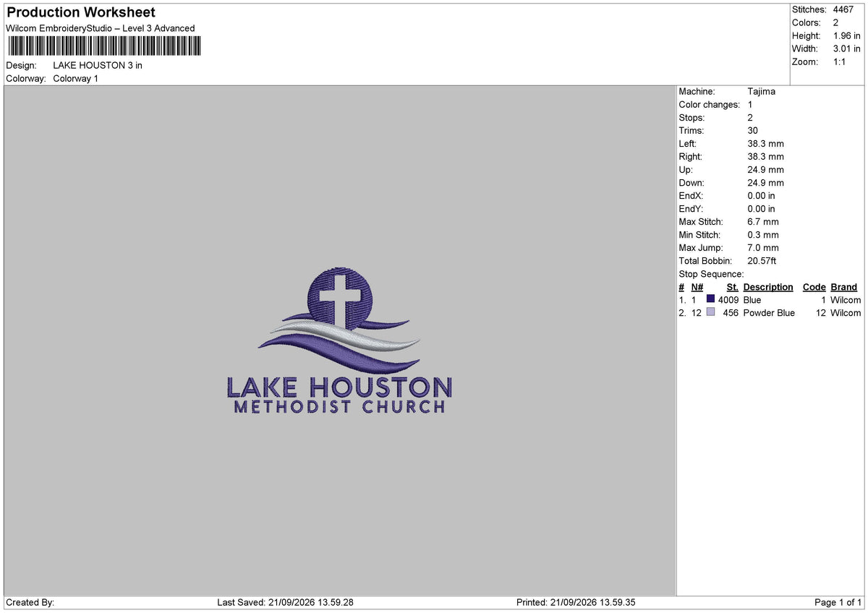Click the Trims value '30'
The height and width of the screenshot is (613, 868).
753,131
